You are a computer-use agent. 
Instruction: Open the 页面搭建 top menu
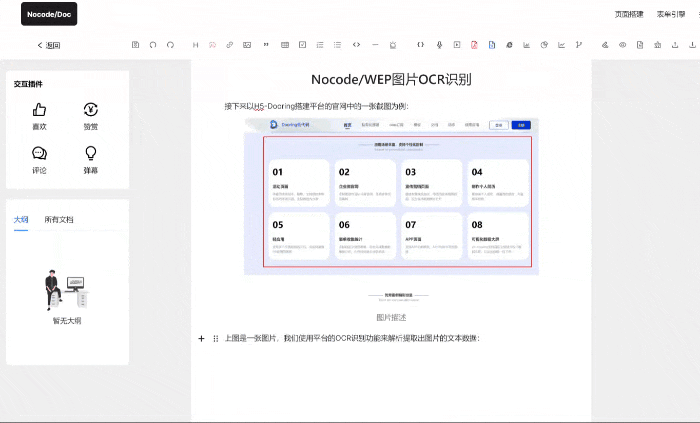pyautogui.click(x=629, y=14)
